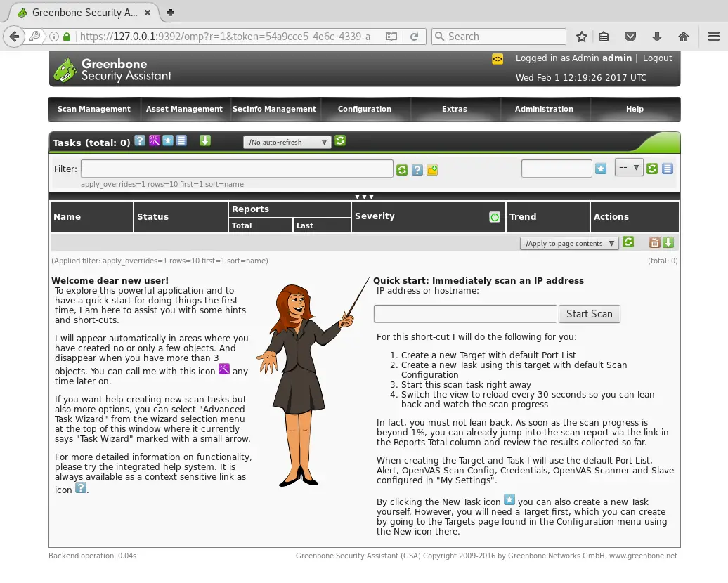
Task: Sort tasks by Trend column header
Action: (x=523, y=217)
